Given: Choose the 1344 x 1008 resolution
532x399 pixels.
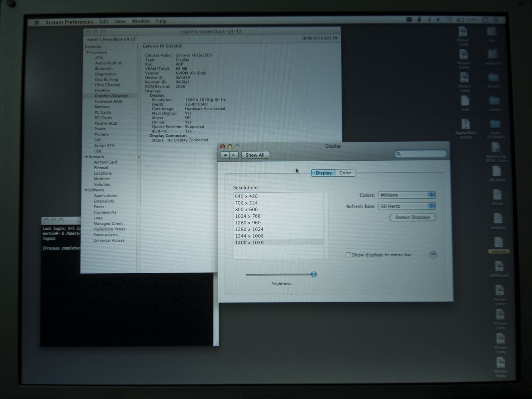Looking at the screenshot, I should tap(279, 236).
